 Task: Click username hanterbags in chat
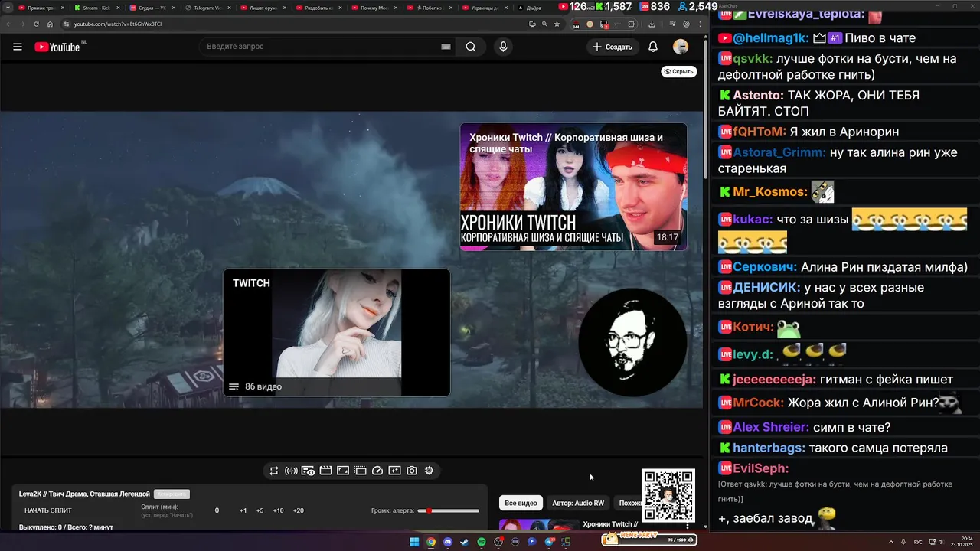pyautogui.click(x=769, y=448)
